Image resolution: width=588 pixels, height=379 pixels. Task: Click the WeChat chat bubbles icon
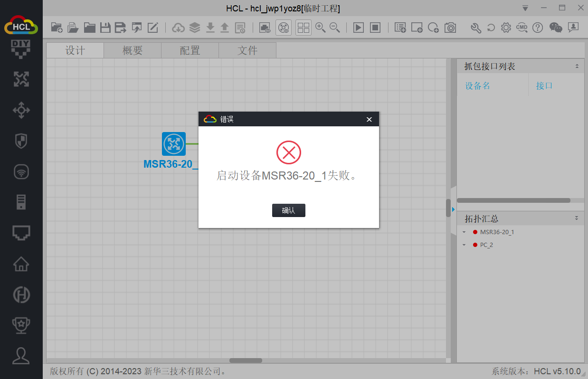(x=556, y=28)
